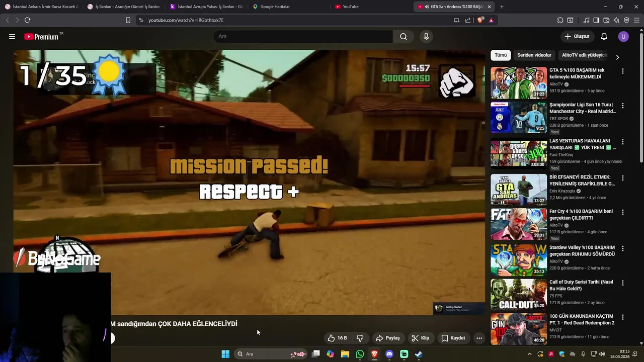This screenshot has height=362, width=644.
Task: Reload the current page
Action: [x=27, y=20]
